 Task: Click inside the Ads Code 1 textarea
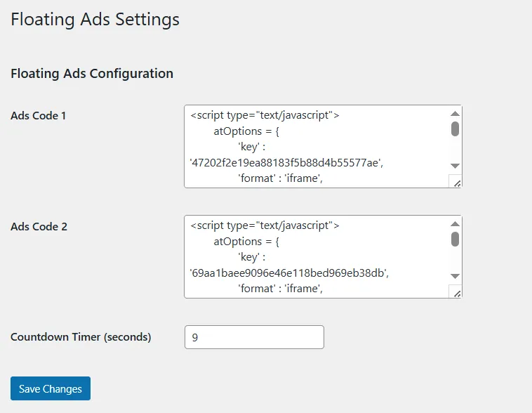(x=323, y=146)
